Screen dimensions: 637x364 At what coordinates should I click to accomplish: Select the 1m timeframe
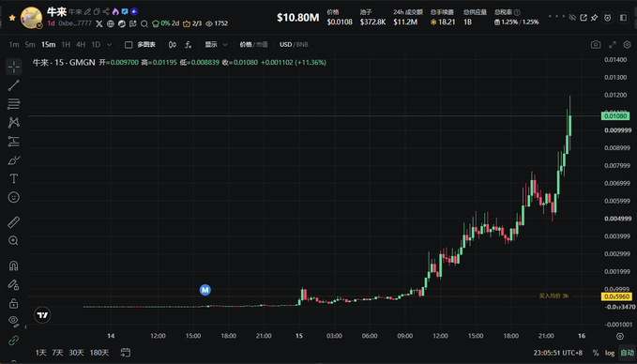point(14,44)
